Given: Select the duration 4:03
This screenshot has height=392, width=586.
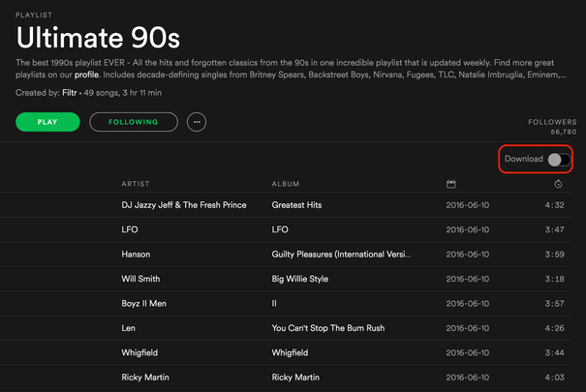Looking at the screenshot, I should point(554,377).
